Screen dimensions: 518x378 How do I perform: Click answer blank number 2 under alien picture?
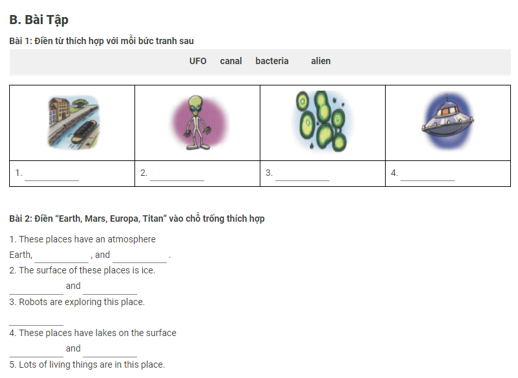pos(177,175)
